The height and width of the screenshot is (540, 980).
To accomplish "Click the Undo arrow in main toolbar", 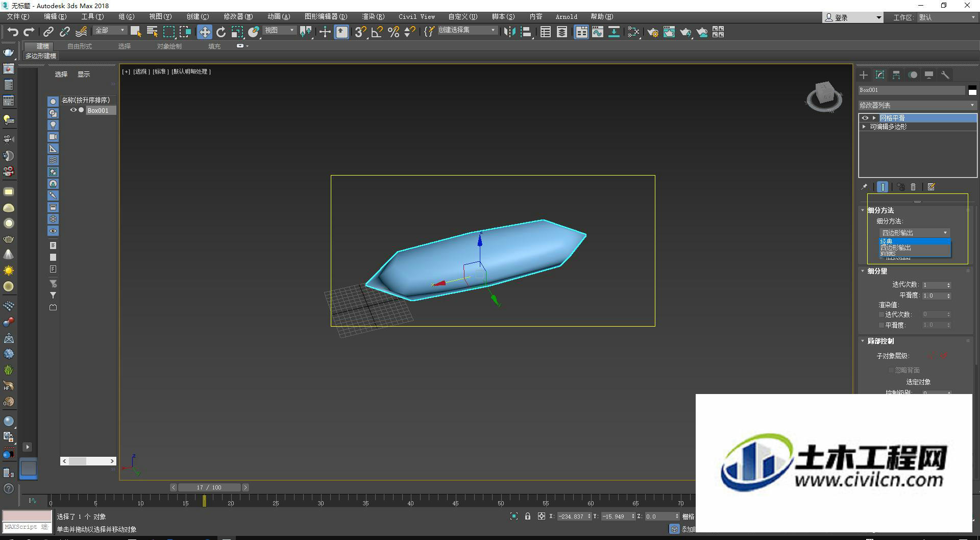I will point(12,32).
